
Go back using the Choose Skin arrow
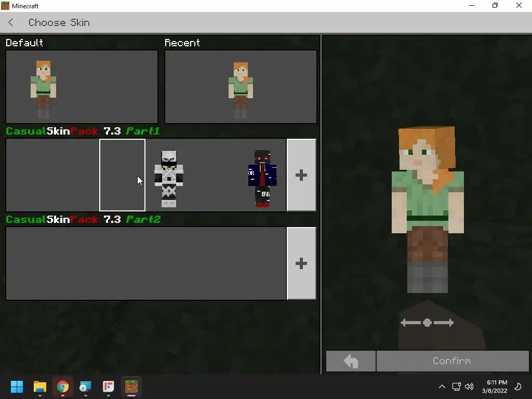pyautogui.click(x=10, y=22)
